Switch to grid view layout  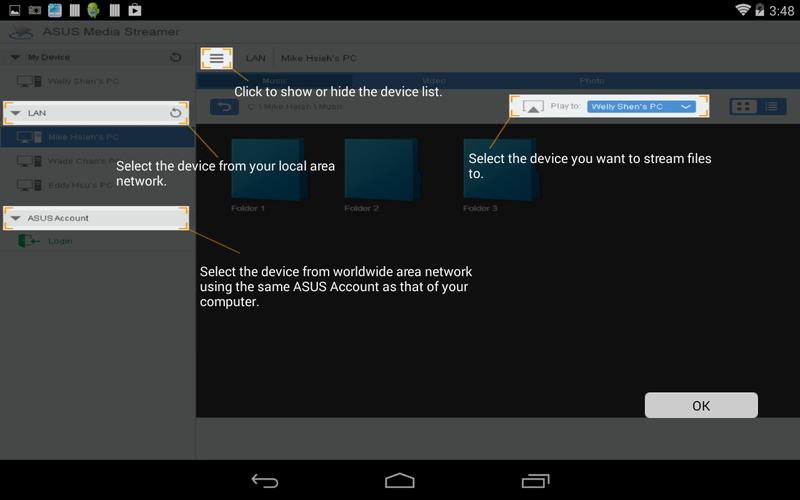(744, 106)
